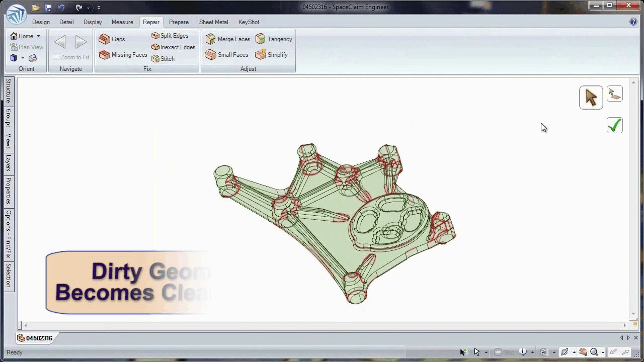Open the Help question mark icon

633,22
